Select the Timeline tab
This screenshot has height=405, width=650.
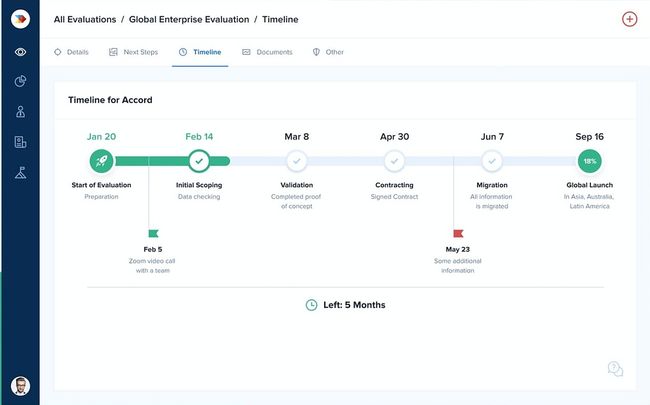coord(200,52)
